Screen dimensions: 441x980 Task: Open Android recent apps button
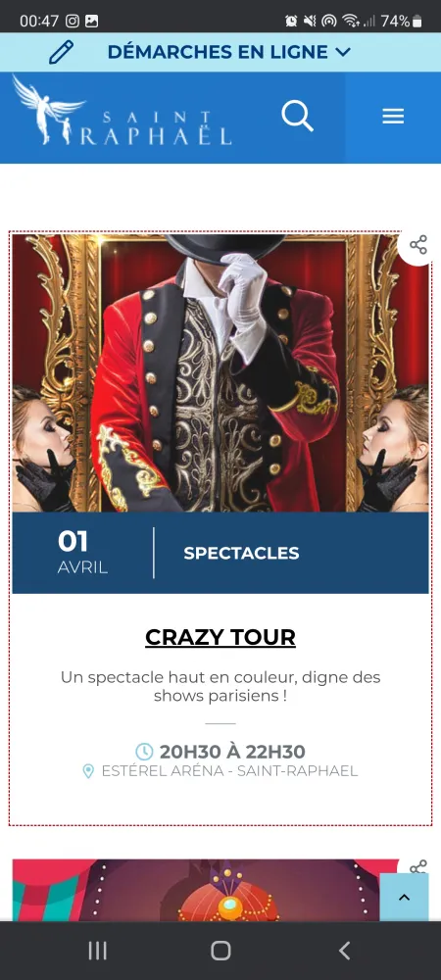[x=97, y=951]
